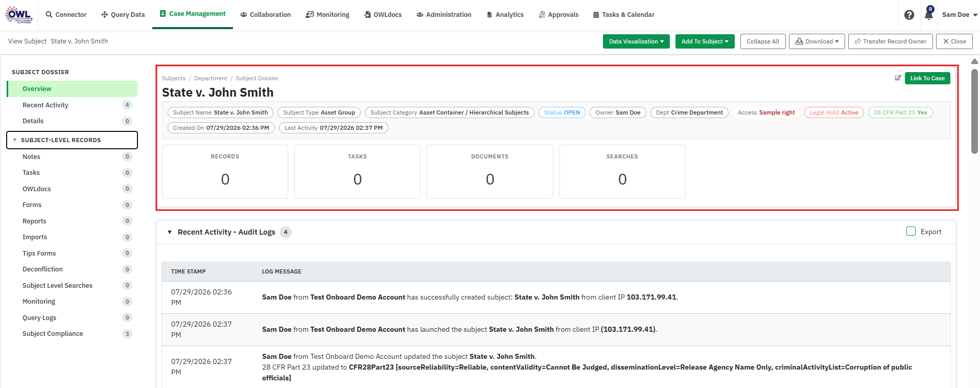Click Access Sample right label

(x=766, y=112)
